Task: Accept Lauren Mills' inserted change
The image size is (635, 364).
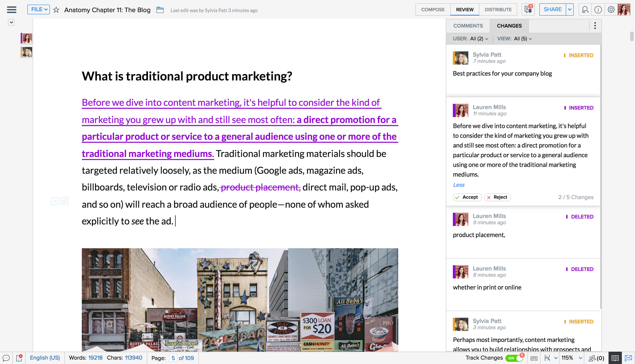Action: tap(467, 197)
